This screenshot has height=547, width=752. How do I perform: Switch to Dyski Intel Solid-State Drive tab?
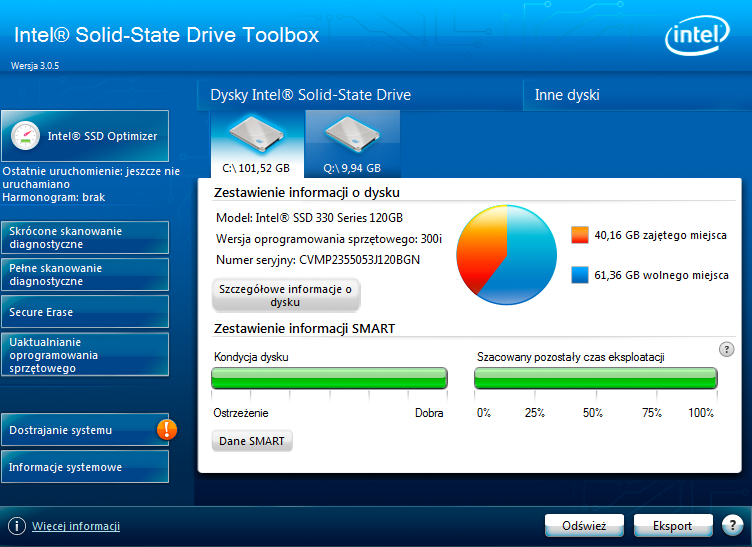pos(360,95)
